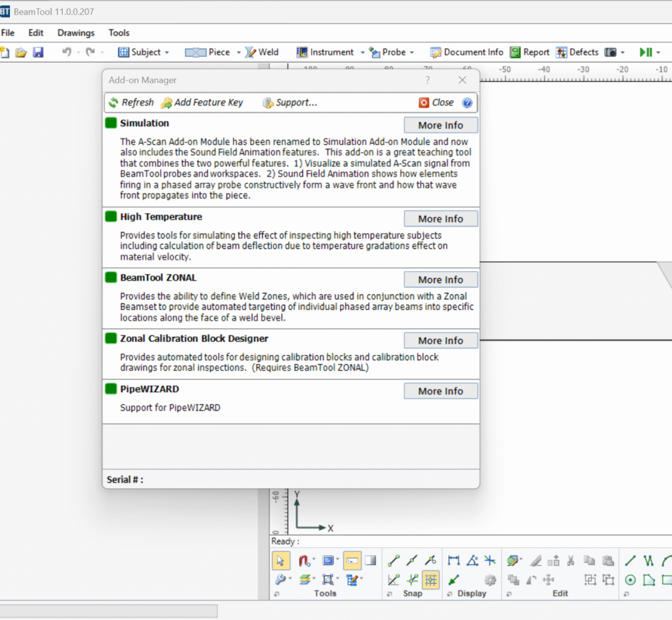Image resolution: width=672 pixels, height=620 pixels.
Task: Open the Drawings menu
Action: (75, 33)
